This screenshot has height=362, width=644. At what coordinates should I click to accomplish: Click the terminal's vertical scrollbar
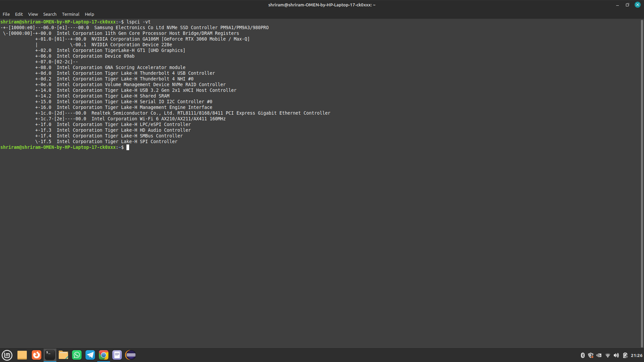[642, 181]
